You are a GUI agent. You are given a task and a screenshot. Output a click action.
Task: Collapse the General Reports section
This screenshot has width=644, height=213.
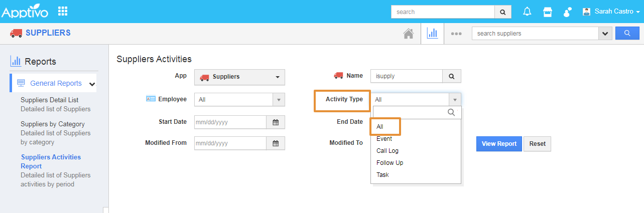(x=92, y=84)
